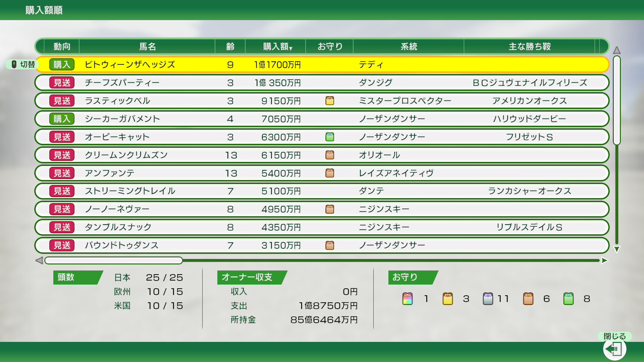Viewport: 644px width, 362px height.
Task: Click gold charm on ラスティックベル row
Action: click(330, 101)
